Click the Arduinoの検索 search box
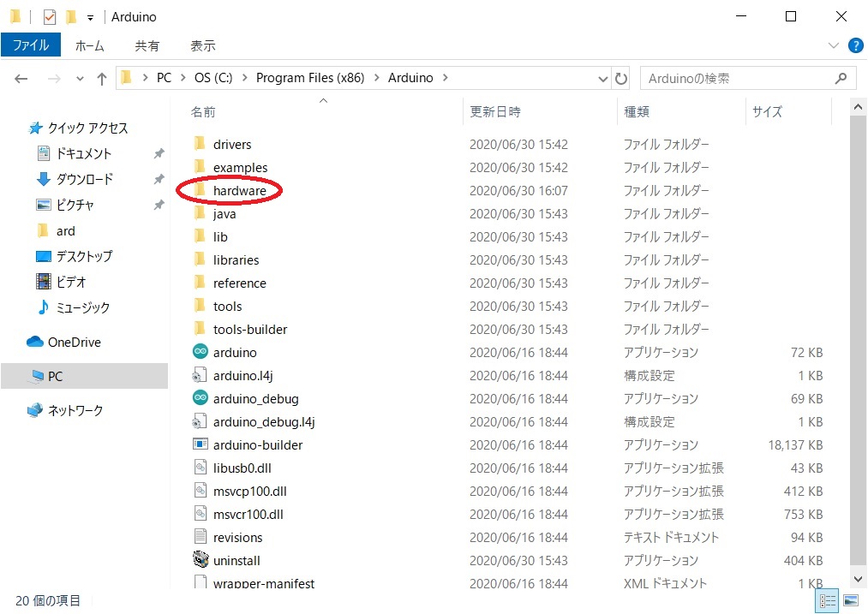The image size is (868, 614). point(737,78)
